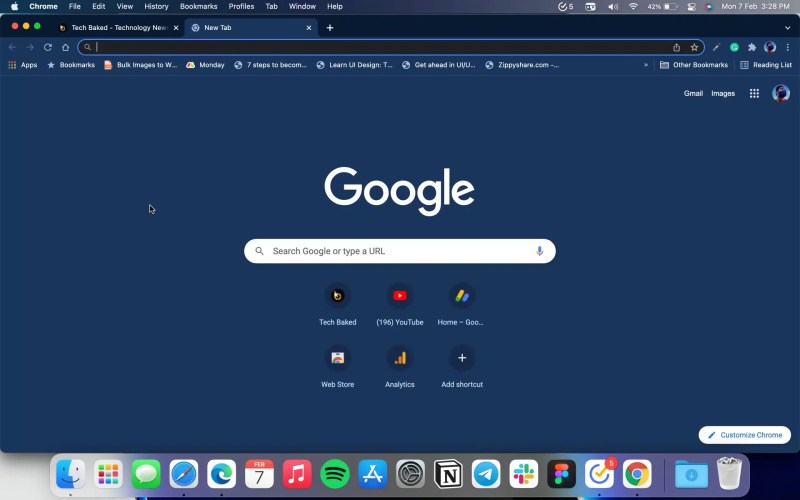Share this page icon in address bar
The height and width of the screenshot is (500, 800).
(x=677, y=47)
